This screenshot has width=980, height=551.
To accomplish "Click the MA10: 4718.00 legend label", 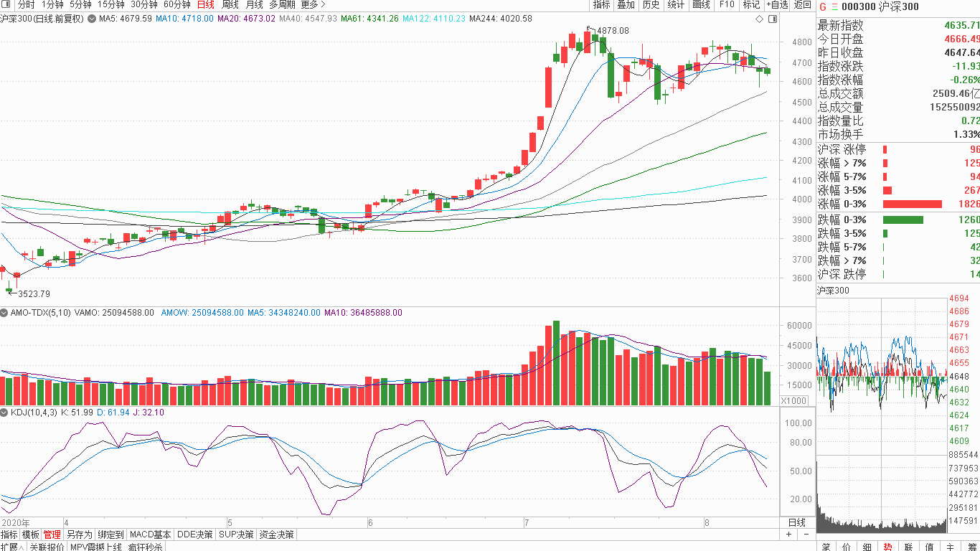I will (x=184, y=19).
